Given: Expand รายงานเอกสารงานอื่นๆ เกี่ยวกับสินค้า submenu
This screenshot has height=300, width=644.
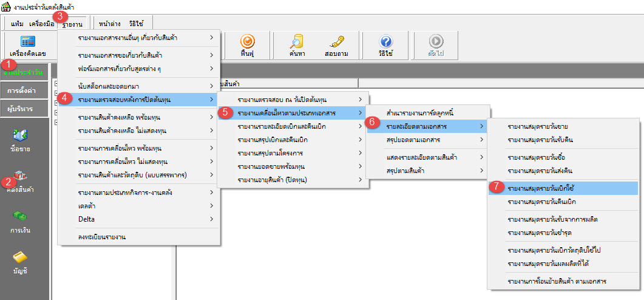Looking at the screenshot, I should click(x=139, y=38).
